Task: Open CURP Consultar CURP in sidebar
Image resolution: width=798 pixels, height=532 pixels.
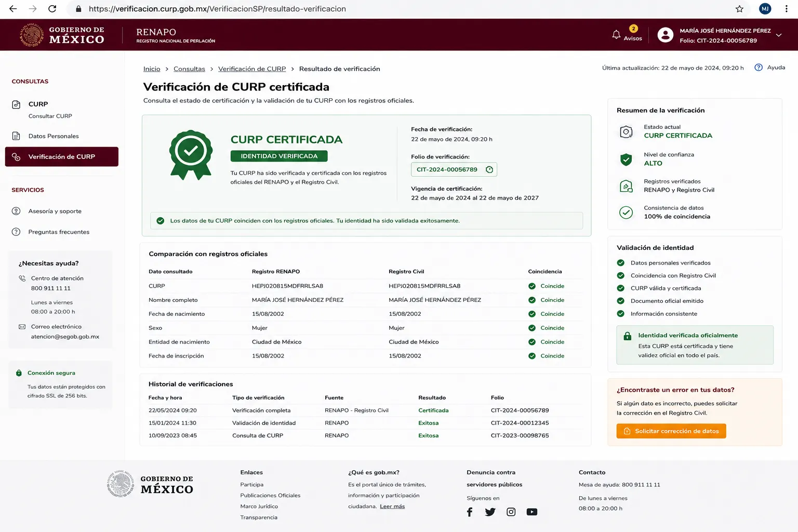Action: (x=50, y=110)
